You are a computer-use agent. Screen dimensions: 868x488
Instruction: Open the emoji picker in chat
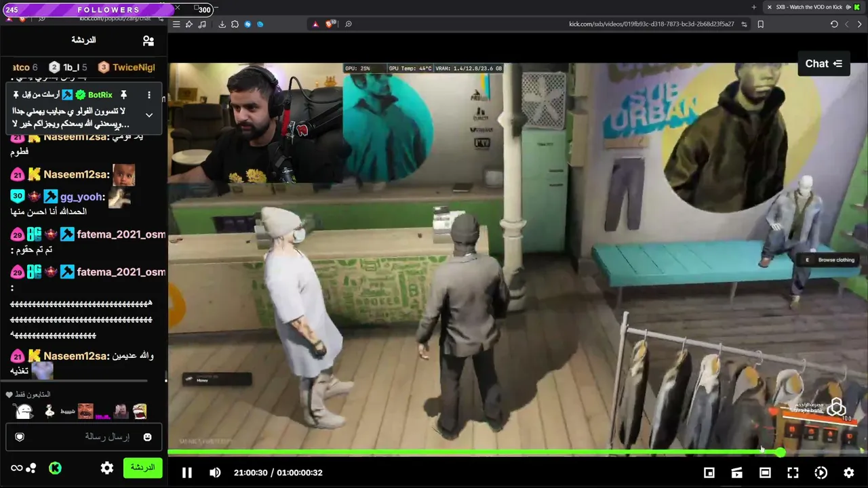tap(147, 437)
